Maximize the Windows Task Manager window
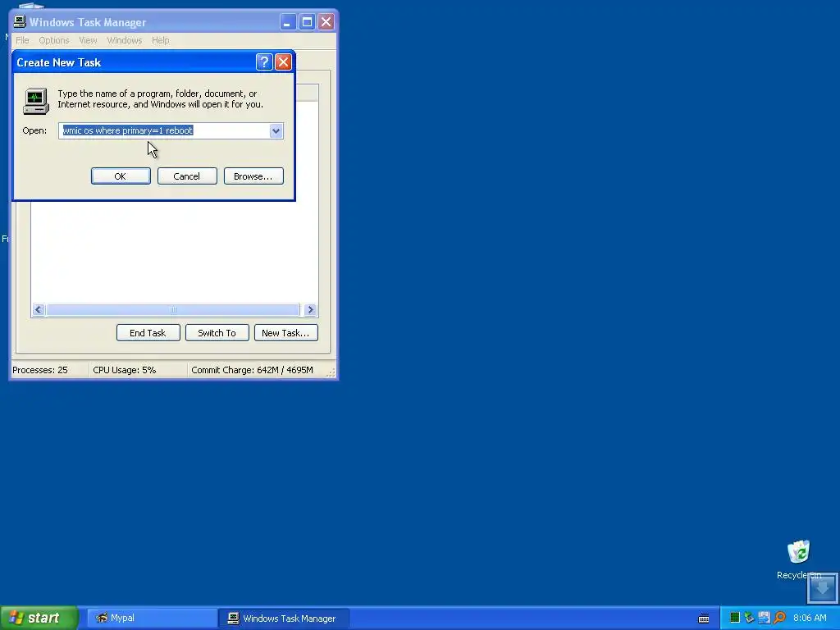Image resolution: width=840 pixels, height=630 pixels. pyautogui.click(x=307, y=22)
